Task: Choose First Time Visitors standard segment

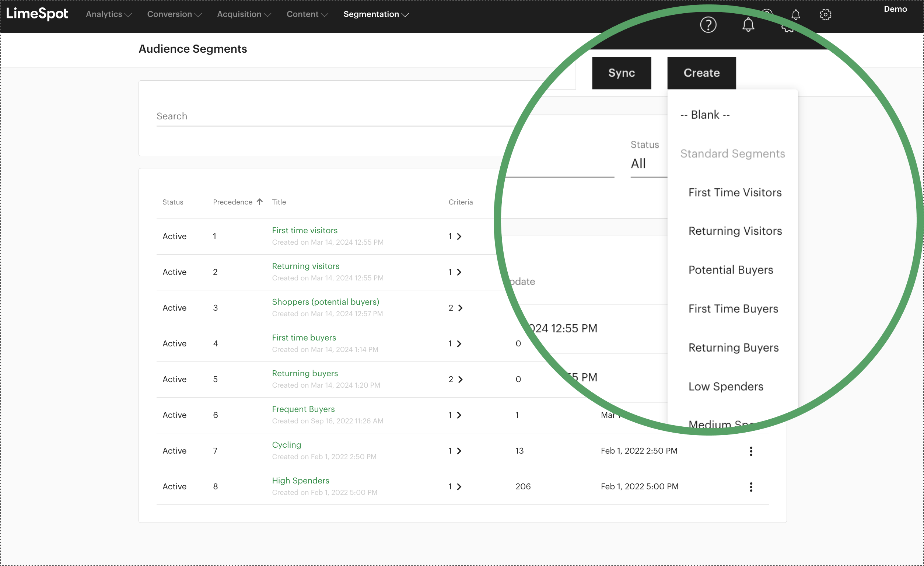Action: click(x=735, y=192)
